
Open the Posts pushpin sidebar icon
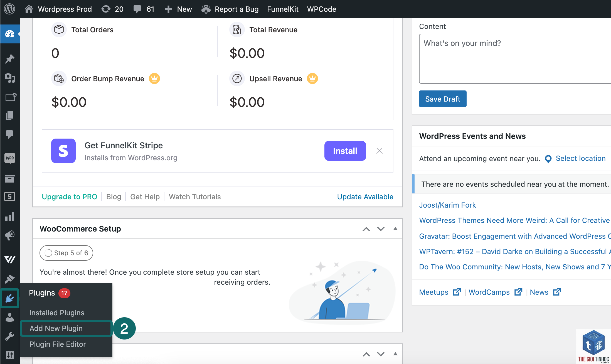coord(10,59)
